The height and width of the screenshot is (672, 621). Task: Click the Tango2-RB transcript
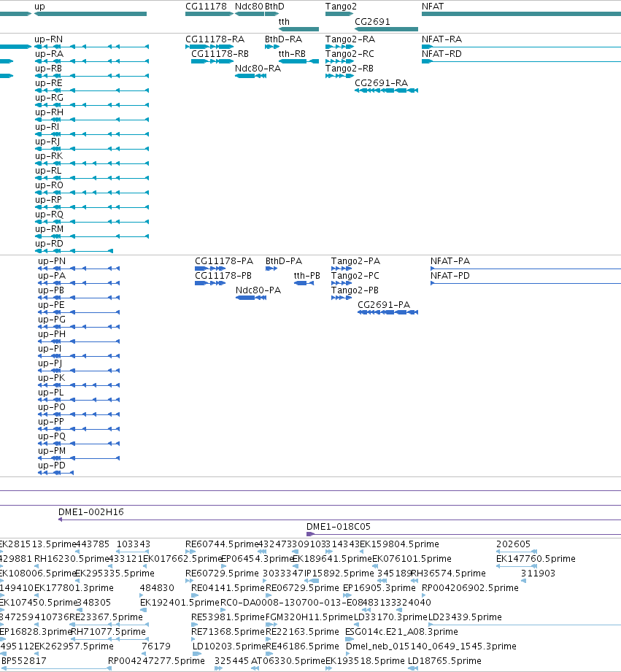pyautogui.click(x=339, y=76)
